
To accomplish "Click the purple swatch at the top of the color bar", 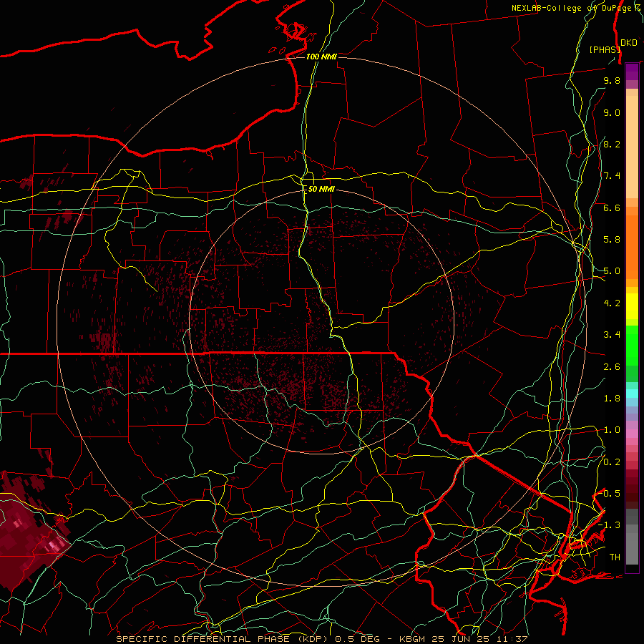I will (x=632, y=72).
